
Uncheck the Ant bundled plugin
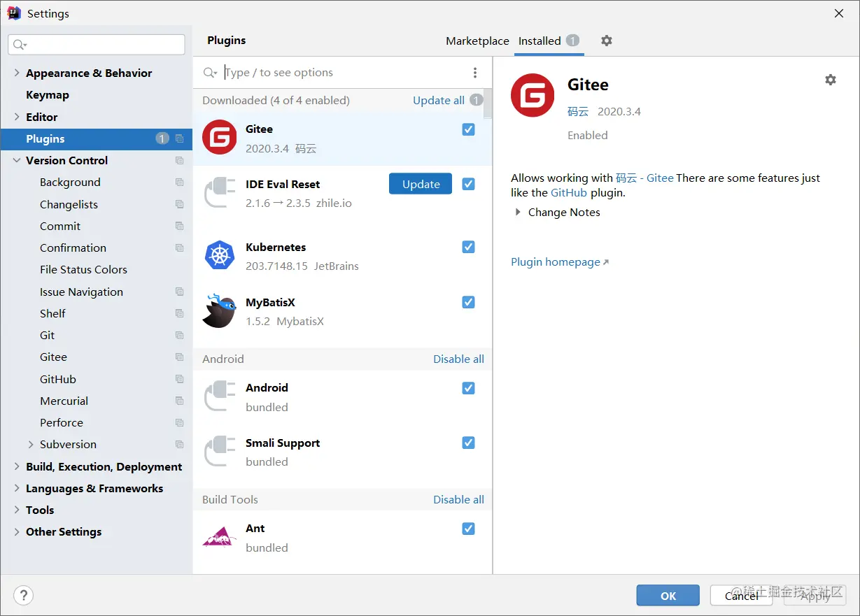tap(469, 529)
